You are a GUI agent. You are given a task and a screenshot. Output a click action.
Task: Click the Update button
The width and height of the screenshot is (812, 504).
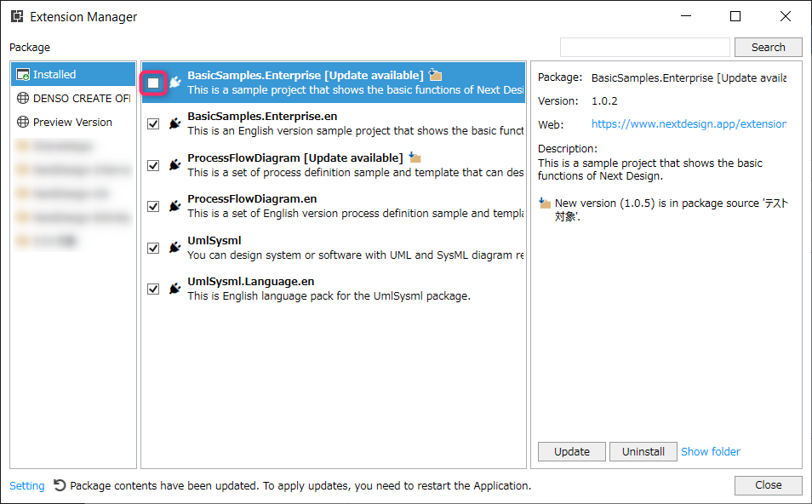[572, 451]
